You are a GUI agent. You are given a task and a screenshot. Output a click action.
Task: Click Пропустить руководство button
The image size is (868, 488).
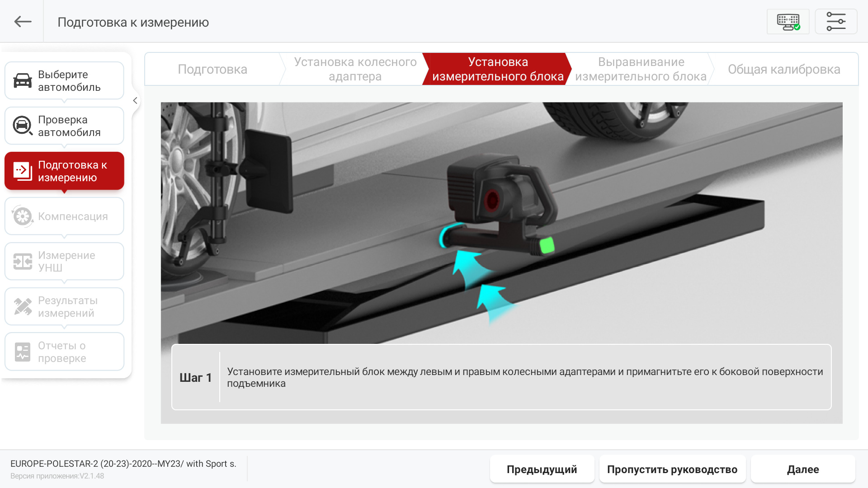[672, 469]
